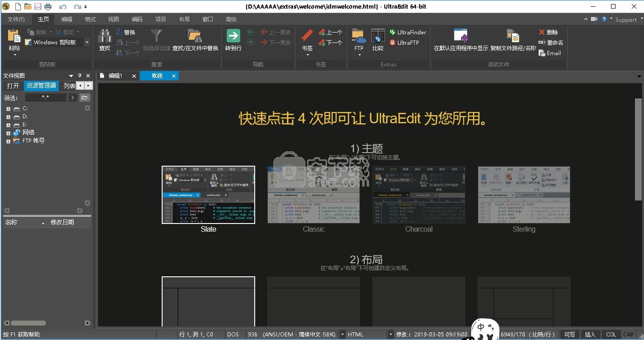The image size is (644, 340).
Task: Pin the File View (文件视图) panel
Action: (79, 76)
